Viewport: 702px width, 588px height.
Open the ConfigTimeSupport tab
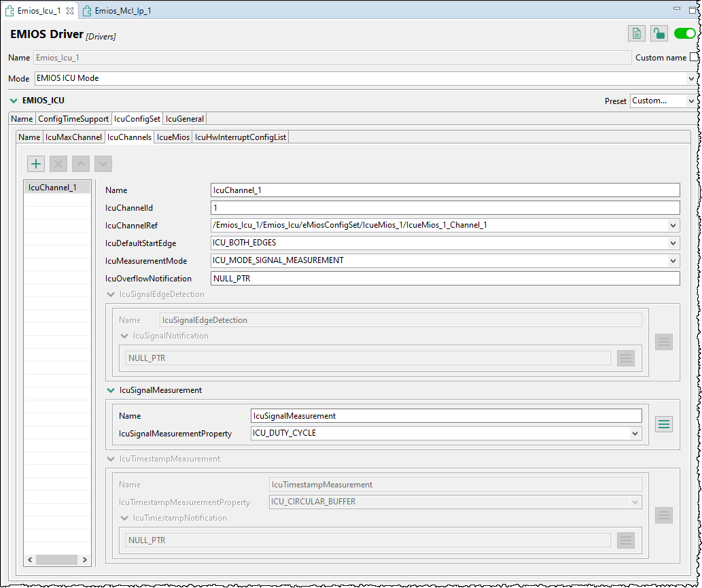click(73, 119)
